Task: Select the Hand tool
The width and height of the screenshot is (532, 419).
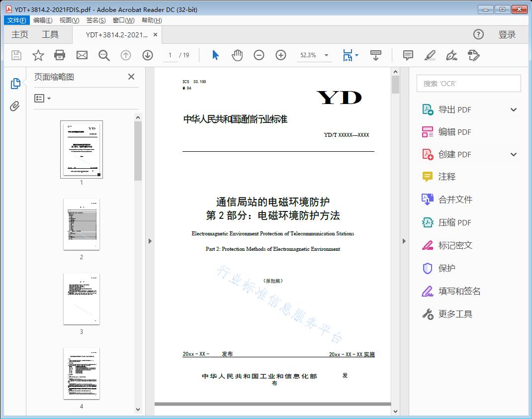Action: coord(237,55)
